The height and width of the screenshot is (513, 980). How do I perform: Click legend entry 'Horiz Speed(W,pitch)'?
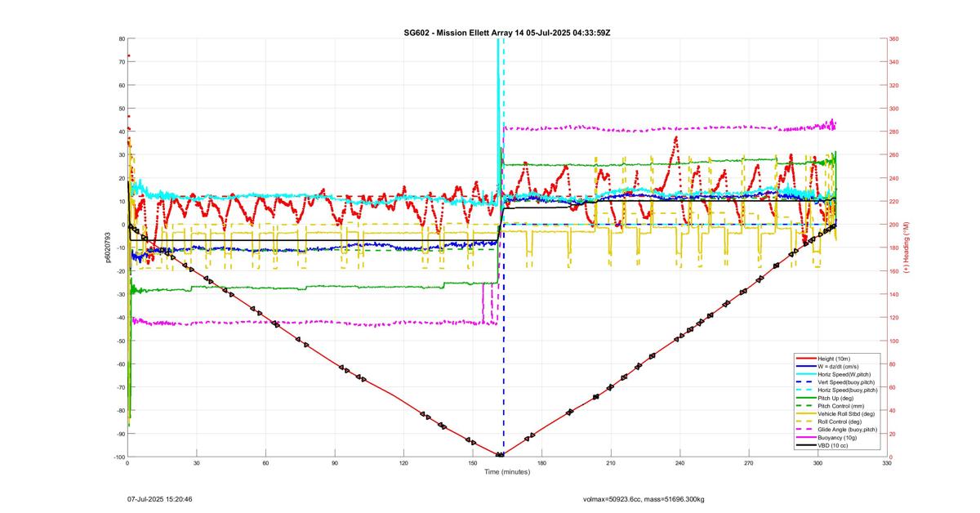tap(844, 374)
